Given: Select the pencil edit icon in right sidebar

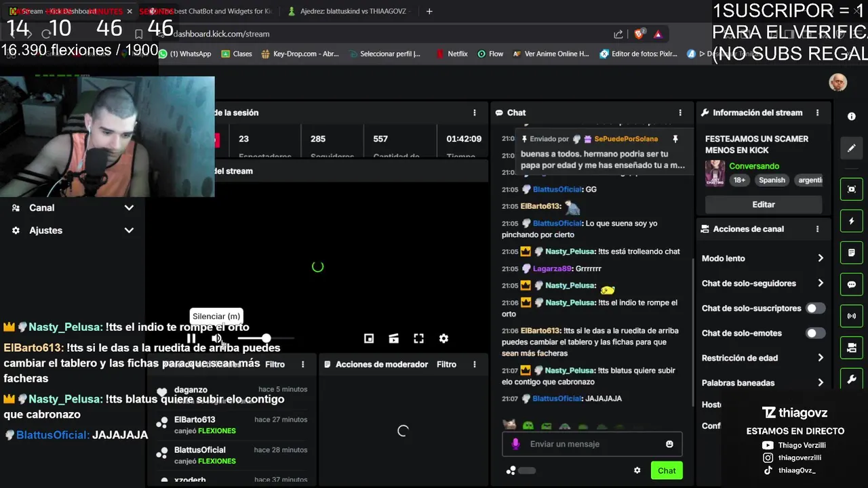Looking at the screenshot, I should point(852,148).
